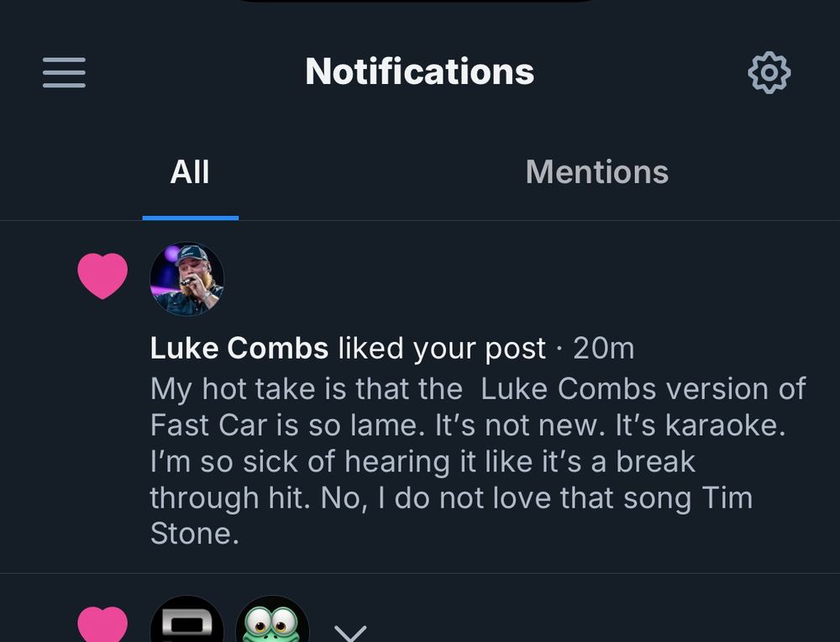Screen dimensions: 840x642
Task: Expand the list of likers chevron
Action: pos(350,633)
